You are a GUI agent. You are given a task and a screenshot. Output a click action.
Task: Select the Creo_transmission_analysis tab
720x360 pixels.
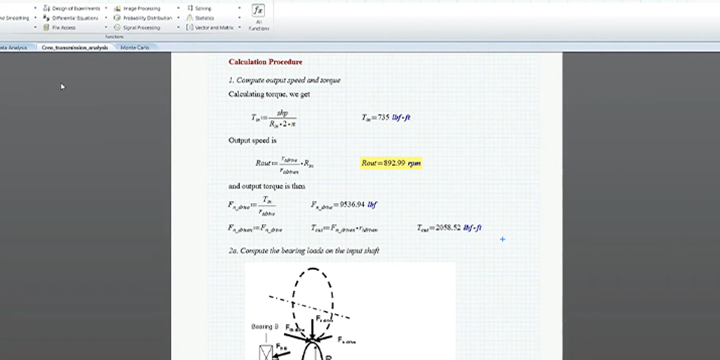[75, 47]
